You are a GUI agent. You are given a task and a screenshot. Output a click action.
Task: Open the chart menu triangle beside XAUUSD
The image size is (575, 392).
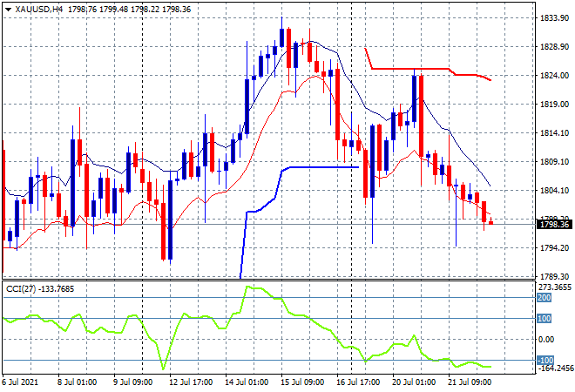tap(8, 10)
